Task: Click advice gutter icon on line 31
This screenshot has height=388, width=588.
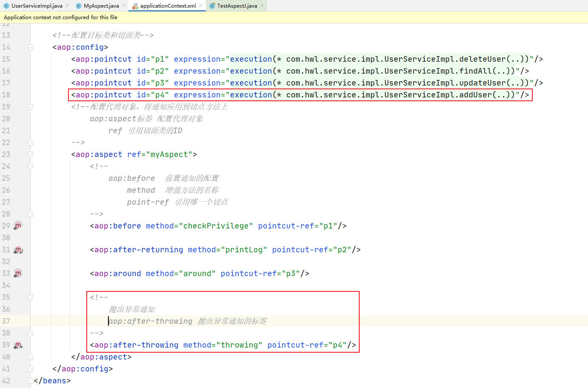Action: coord(18,250)
